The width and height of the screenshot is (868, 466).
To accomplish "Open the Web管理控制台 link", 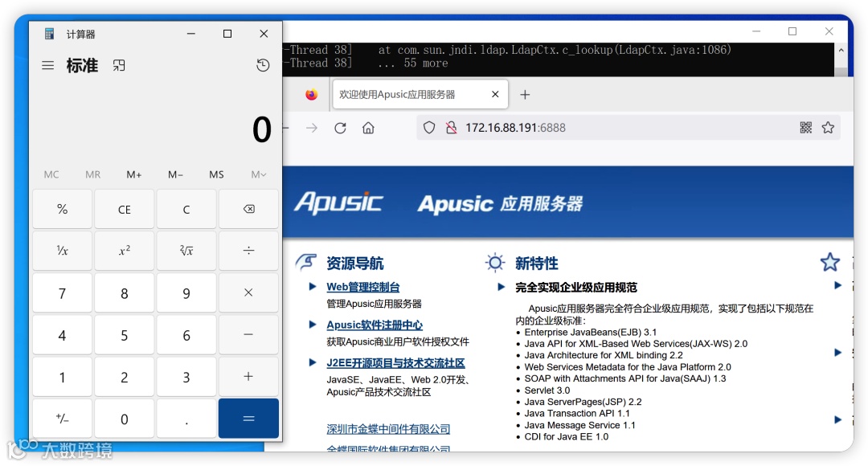I will pos(363,287).
